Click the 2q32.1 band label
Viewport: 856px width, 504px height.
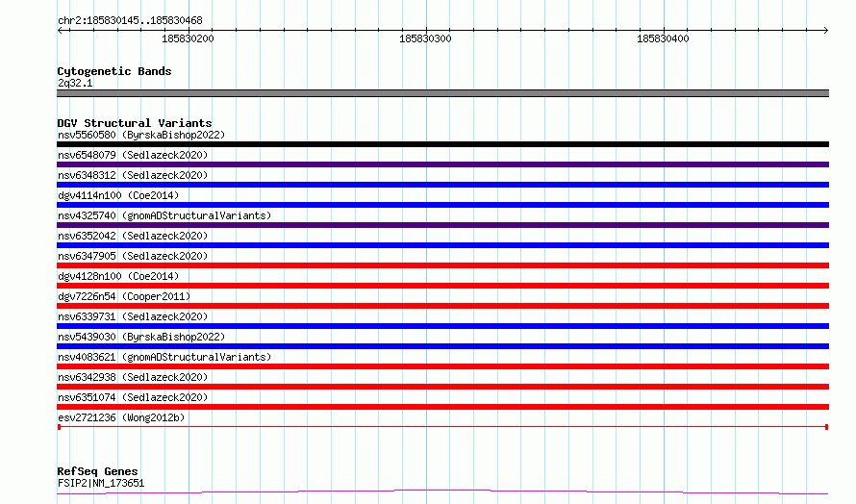[75, 83]
